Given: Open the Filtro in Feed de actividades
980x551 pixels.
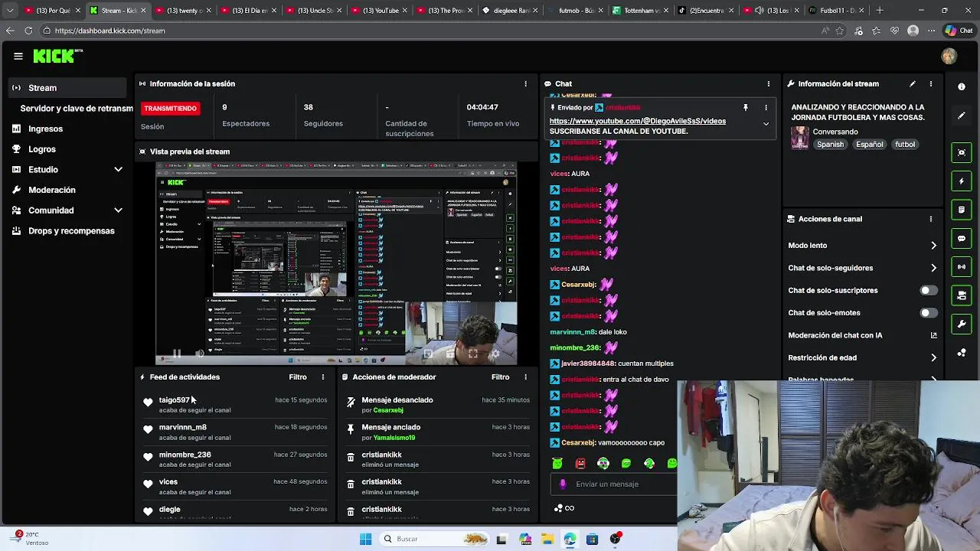Looking at the screenshot, I should 298,377.
